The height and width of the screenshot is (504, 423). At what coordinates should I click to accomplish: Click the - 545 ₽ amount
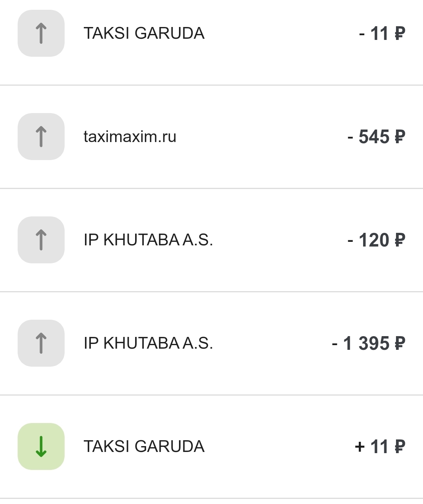tap(376, 137)
